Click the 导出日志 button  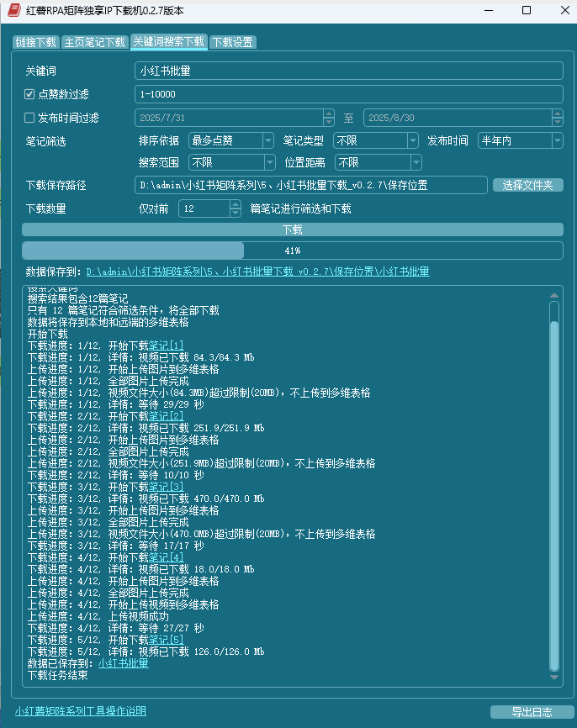[x=532, y=712]
